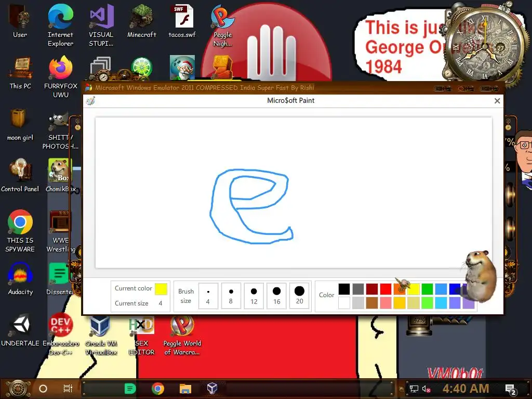Pick the brown color swatch
Image resolution: width=532 pixels, height=399 pixels.
[x=372, y=303]
